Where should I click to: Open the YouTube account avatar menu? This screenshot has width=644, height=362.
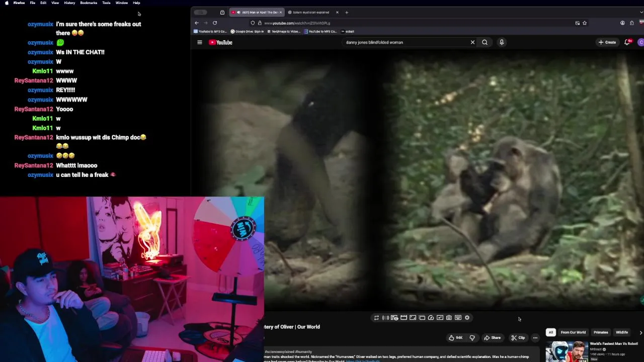(641, 42)
